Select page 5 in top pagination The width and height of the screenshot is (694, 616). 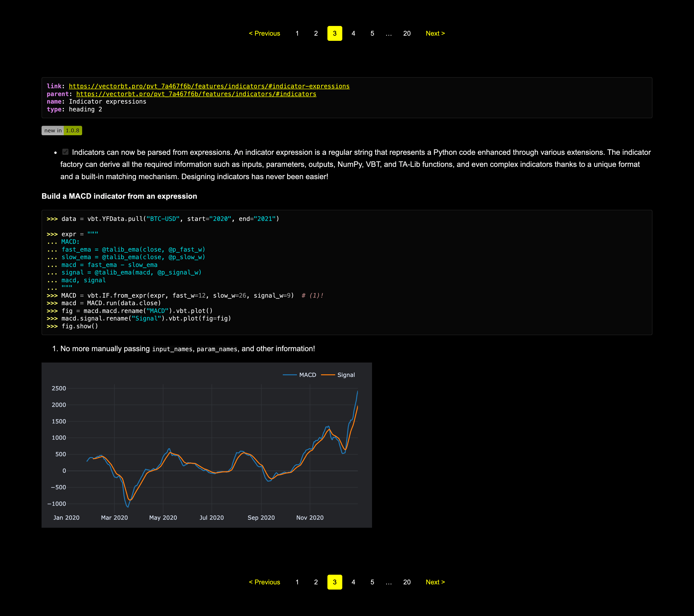tap(372, 33)
